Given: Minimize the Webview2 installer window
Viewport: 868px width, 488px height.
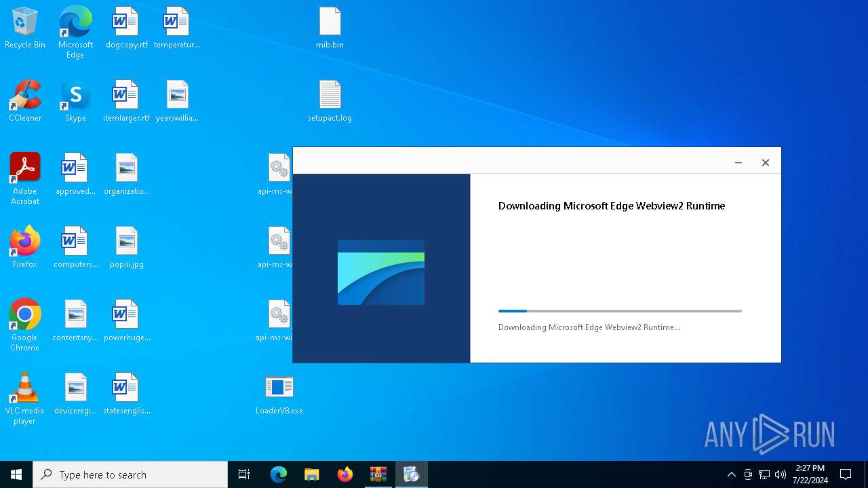Looking at the screenshot, I should point(738,163).
